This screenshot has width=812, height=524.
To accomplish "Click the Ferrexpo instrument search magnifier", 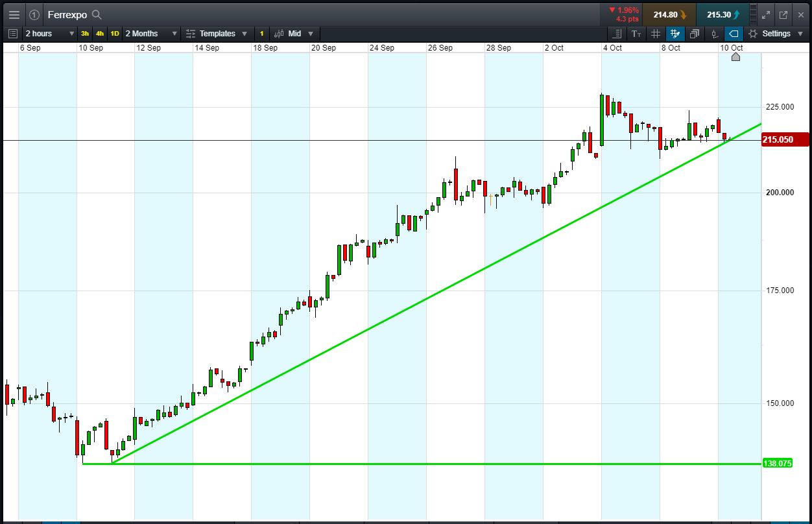I will (97, 14).
